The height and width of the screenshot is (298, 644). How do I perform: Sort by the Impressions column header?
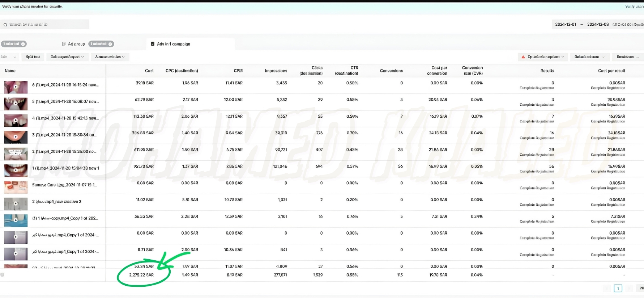pos(276,71)
